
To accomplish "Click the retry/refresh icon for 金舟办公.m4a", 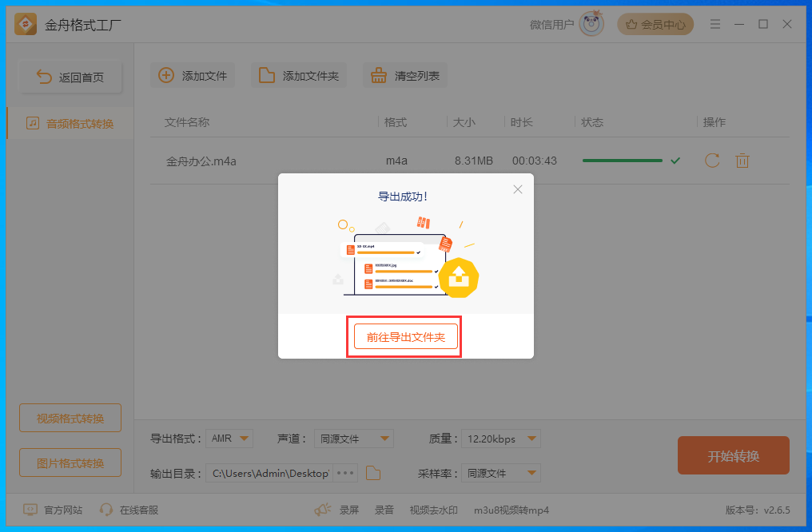I will click(713, 161).
